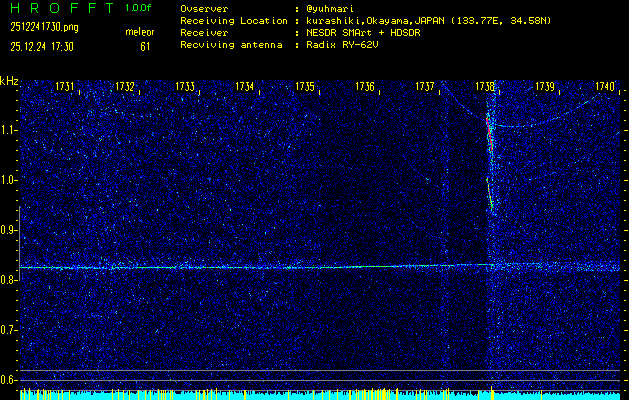Viewport: 629px width, 400px height.
Task: Click the 'Receiver' field label
Action: coord(204,33)
